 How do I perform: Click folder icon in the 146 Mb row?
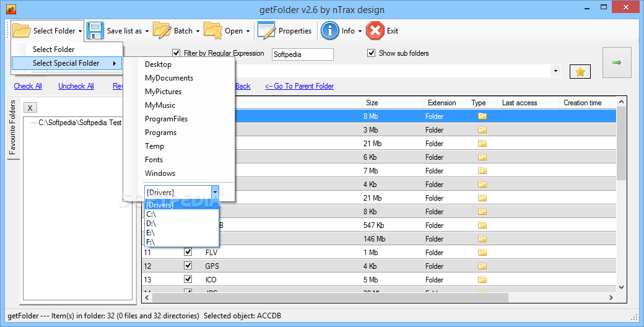(482, 238)
